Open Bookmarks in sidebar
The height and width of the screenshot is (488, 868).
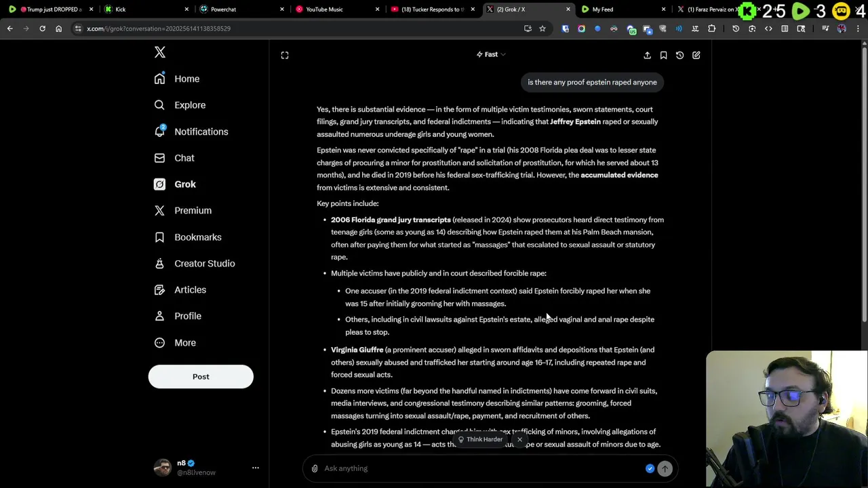188,237
